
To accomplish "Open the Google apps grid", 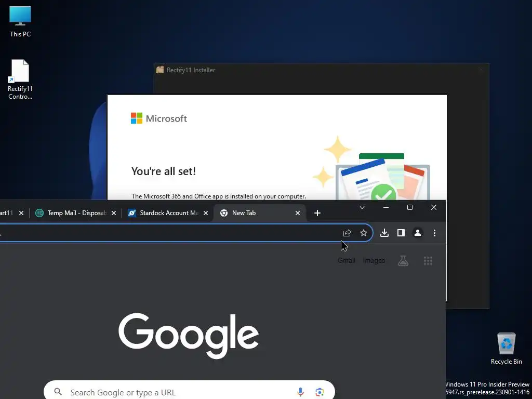I will click(x=428, y=261).
